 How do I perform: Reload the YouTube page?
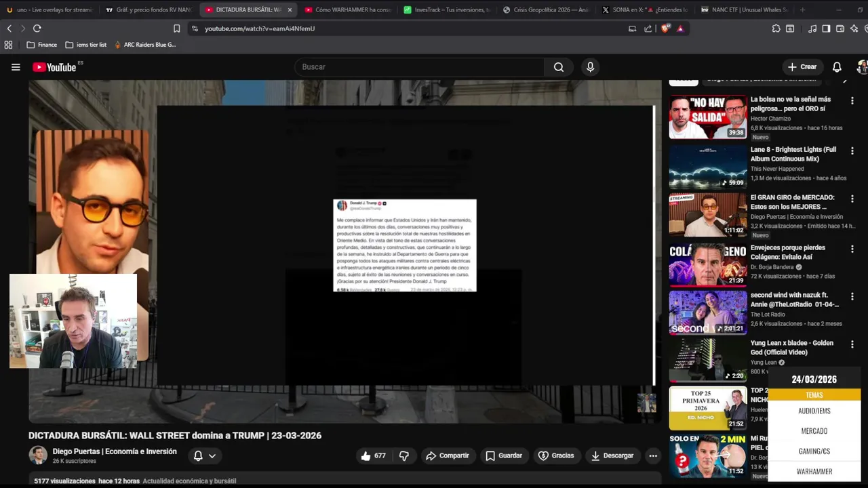(x=37, y=28)
